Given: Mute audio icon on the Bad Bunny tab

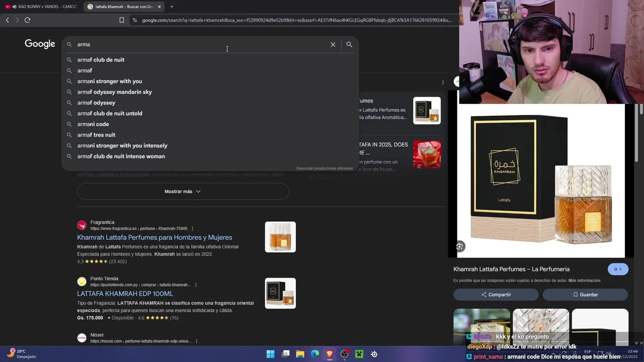Looking at the screenshot, I should (14, 7).
